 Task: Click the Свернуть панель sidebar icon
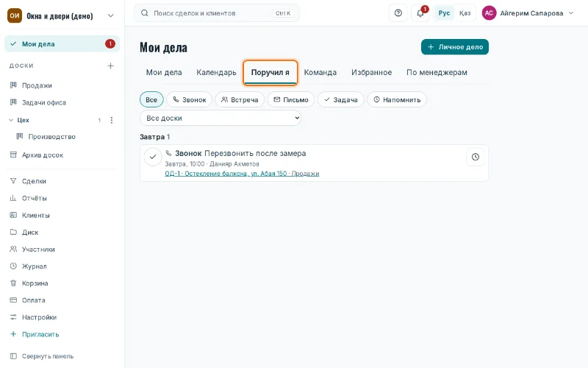13,356
